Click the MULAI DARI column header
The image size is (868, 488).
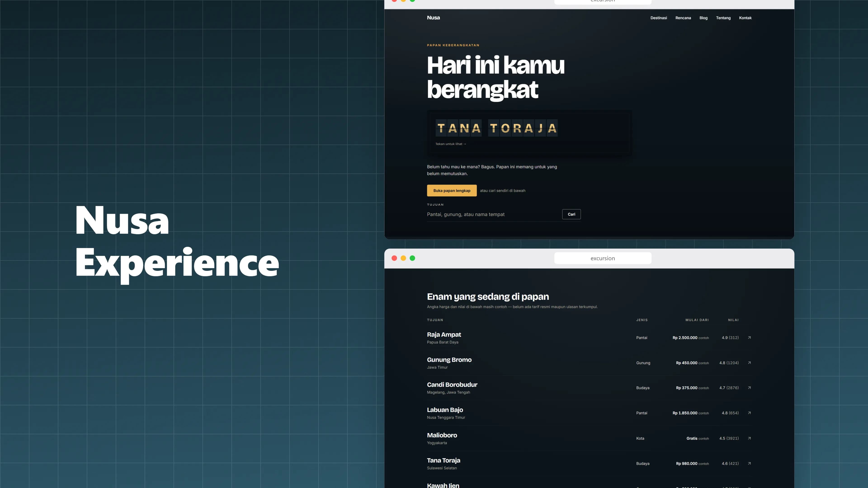click(x=697, y=320)
